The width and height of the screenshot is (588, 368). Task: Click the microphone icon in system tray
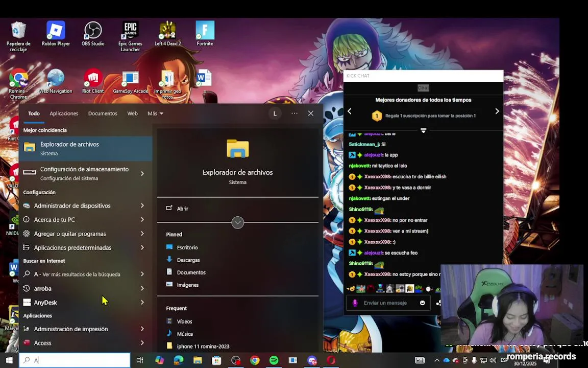point(474,360)
